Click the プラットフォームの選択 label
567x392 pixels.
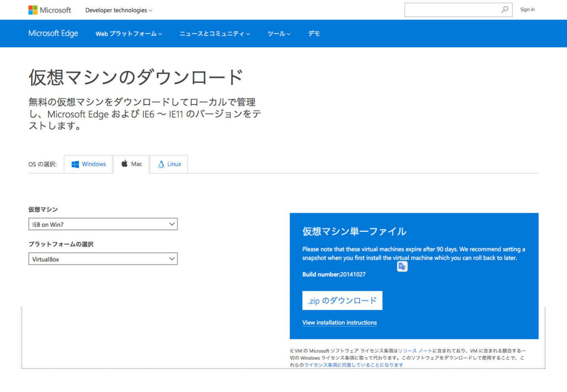click(x=61, y=245)
